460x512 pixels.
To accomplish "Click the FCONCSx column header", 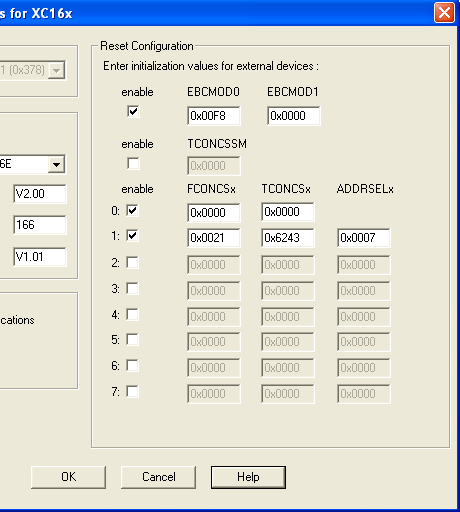I will [x=211, y=189].
